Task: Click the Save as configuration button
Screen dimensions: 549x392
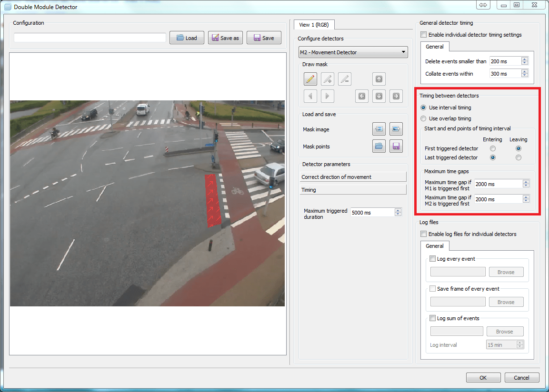Action: pyautogui.click(x=225, y=38)
